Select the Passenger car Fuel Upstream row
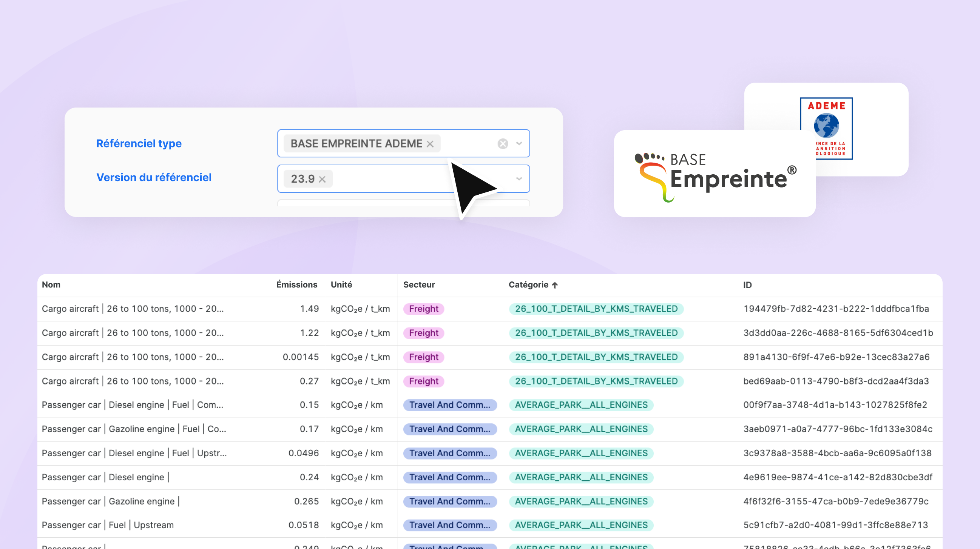This screenshot has height=549, width=980. (489, 525)
